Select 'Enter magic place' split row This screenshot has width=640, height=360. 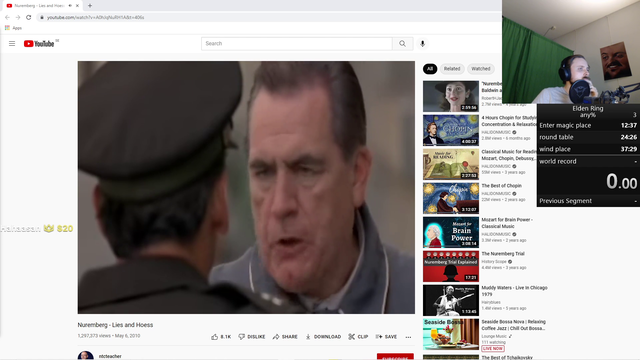[x=588, y=125]
